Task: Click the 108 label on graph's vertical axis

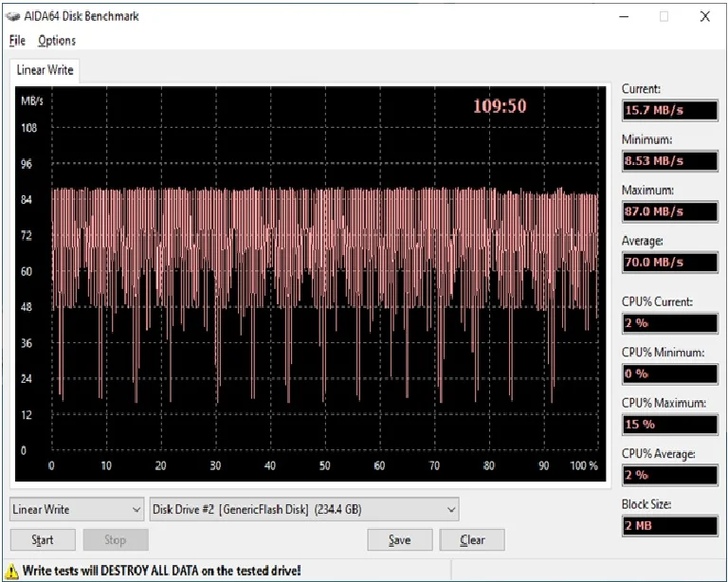Action: tap(28, 128)
